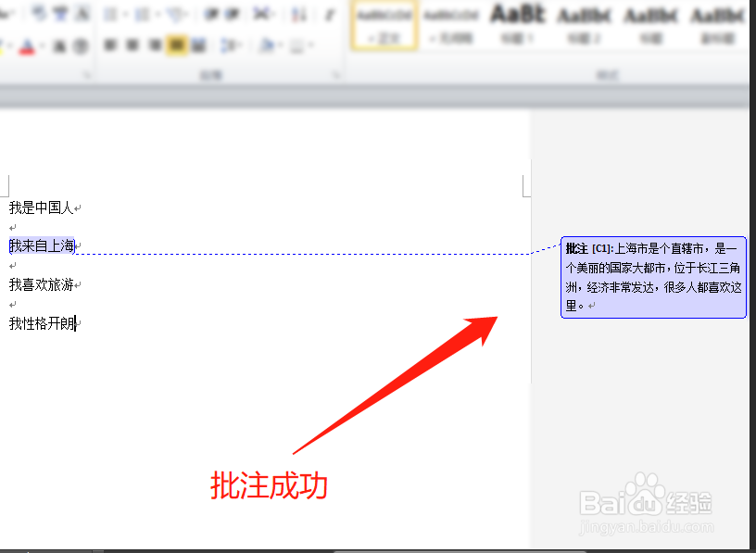Open the Borders dropdown arrow
This screenshot has width=756, height=553.
click(309, 44)
